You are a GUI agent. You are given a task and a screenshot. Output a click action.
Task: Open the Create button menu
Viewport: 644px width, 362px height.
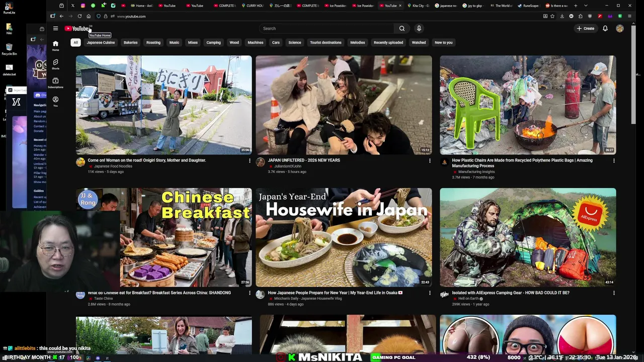point(586,29)
